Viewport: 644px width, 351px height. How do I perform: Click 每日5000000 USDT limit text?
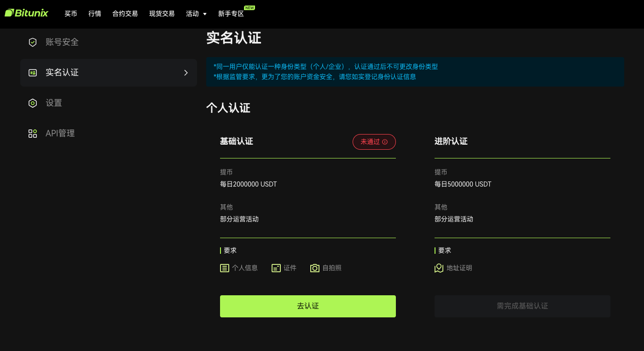(463, 184)
